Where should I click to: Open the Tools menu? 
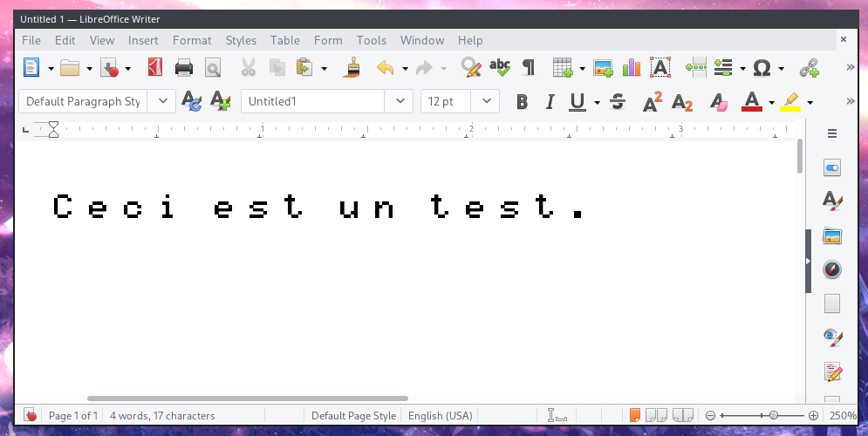pyautogui.click(x=371, y=40)
